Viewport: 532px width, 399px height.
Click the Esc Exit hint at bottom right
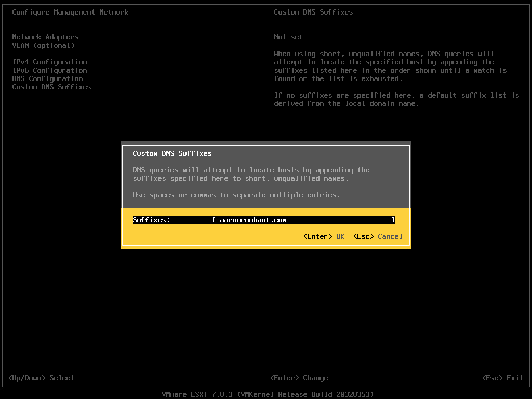coord(502,378)
